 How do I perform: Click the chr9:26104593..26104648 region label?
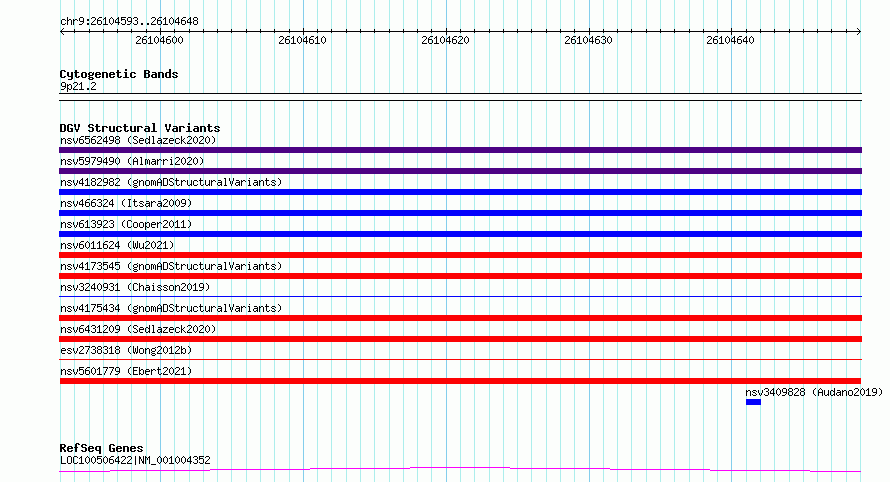tap(129, 22)
